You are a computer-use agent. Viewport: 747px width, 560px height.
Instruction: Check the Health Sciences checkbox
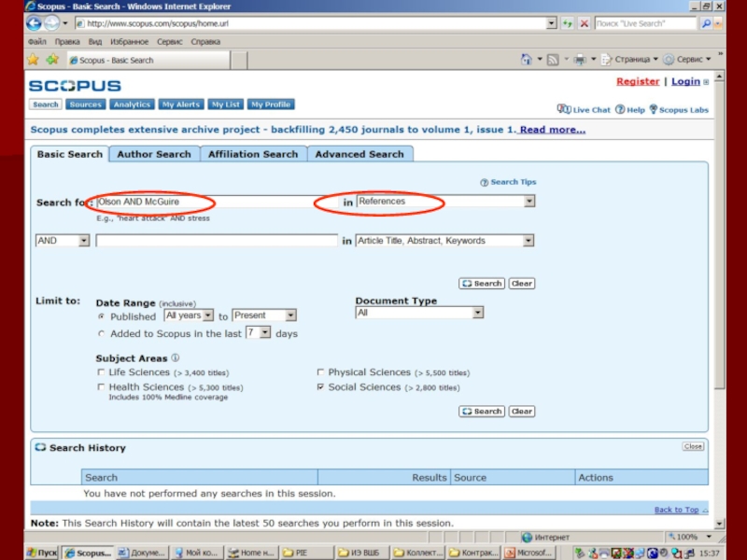tap(101, 386)
